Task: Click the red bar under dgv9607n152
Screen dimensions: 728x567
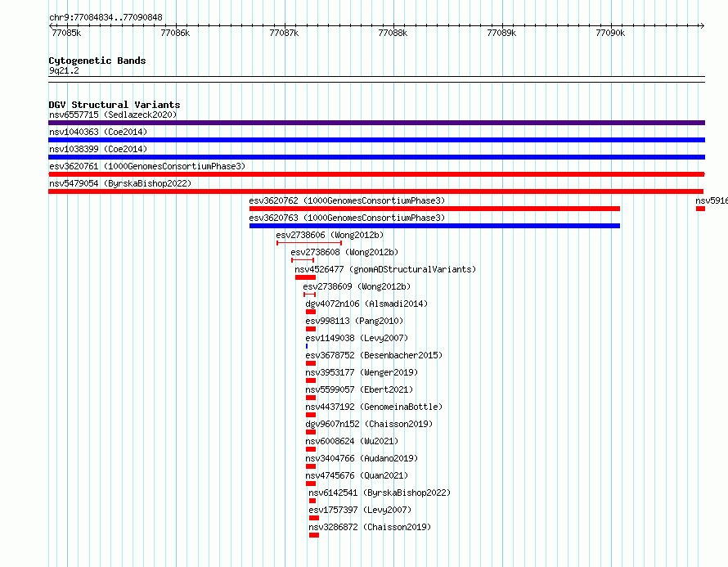Action: click(311, 432)
